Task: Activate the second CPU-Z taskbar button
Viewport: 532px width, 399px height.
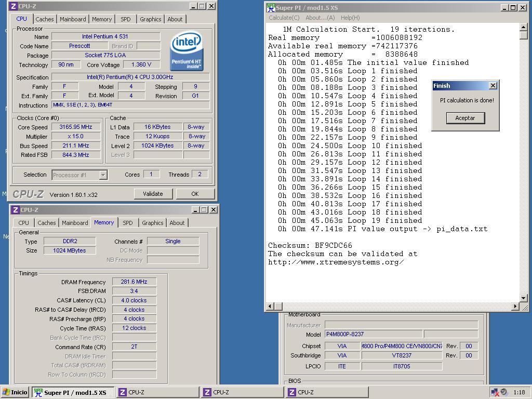Action: click(243, 392)
